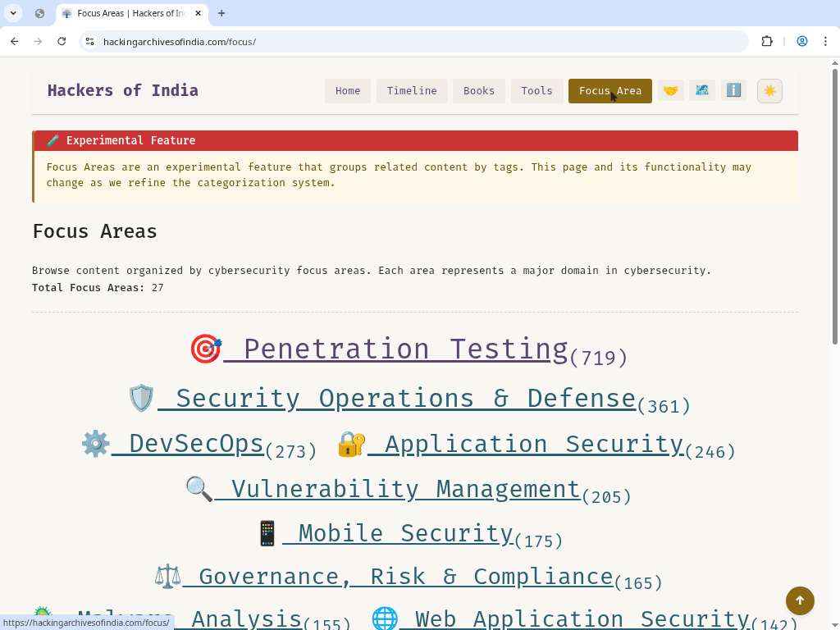Open the Chrome three-dot menu
Viewport: 840px width, 630px height.
[825, 40]
